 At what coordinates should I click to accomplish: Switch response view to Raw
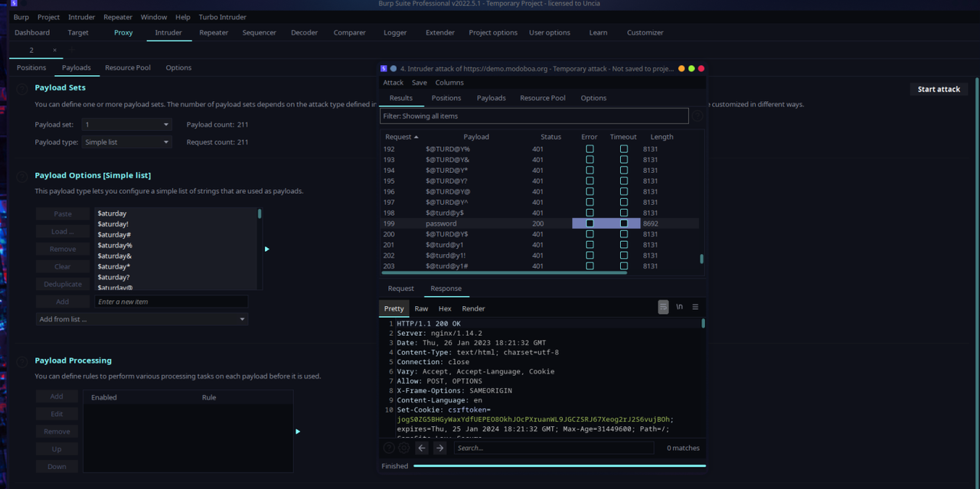(x=421, y=308)
